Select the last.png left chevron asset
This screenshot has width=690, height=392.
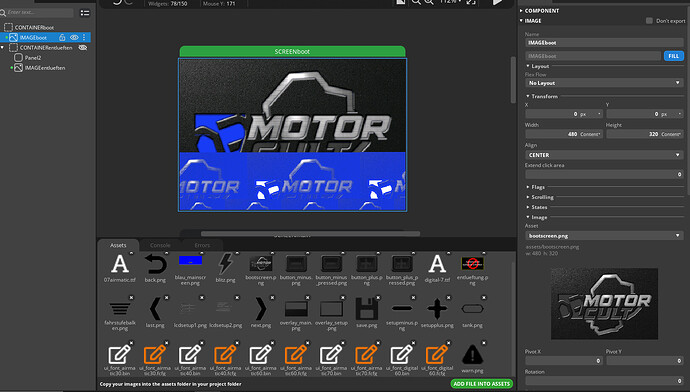(x=155, y=308)
